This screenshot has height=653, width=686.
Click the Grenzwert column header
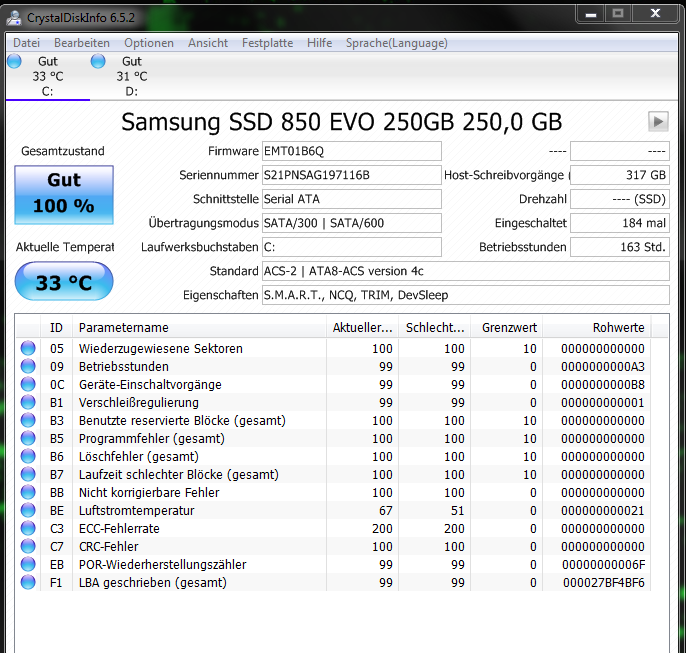(507, 328)
